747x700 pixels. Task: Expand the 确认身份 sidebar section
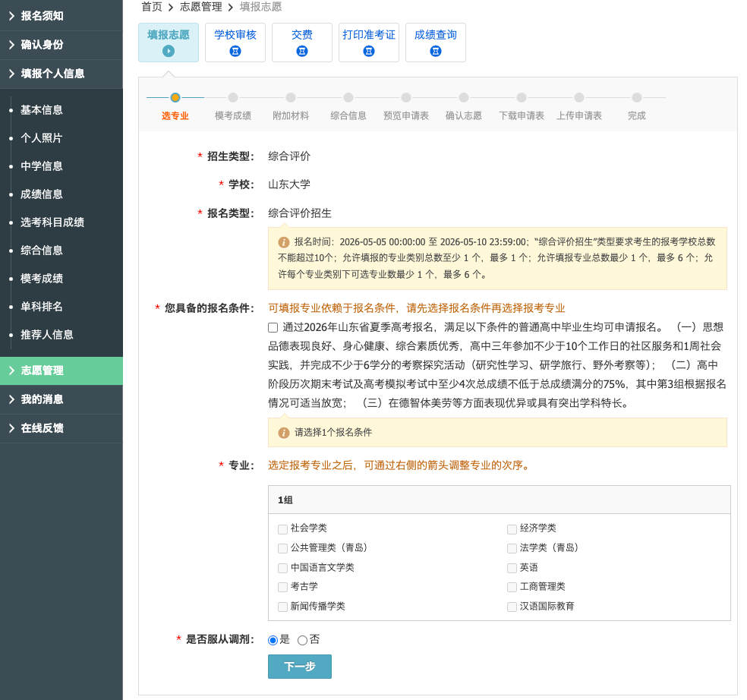61,45
